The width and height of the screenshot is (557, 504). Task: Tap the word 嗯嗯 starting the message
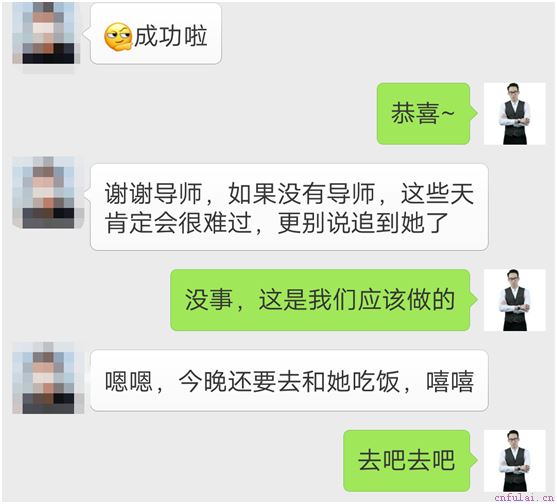coord(129,381)
